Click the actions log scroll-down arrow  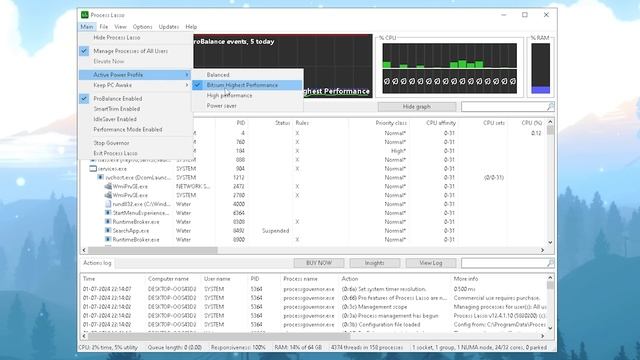click(550, 328)
